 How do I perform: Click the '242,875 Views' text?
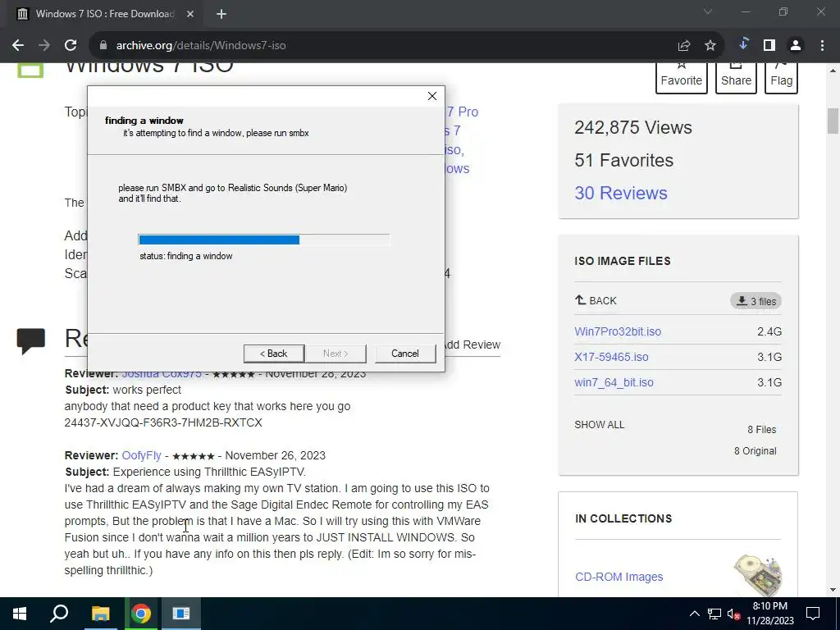pyautogui.click(x=632, y=127)
